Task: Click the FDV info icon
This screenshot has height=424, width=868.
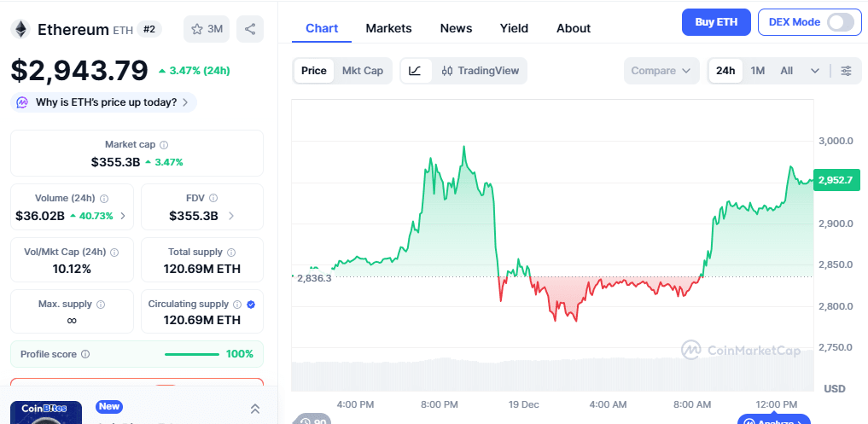Action: click(213, 198)
